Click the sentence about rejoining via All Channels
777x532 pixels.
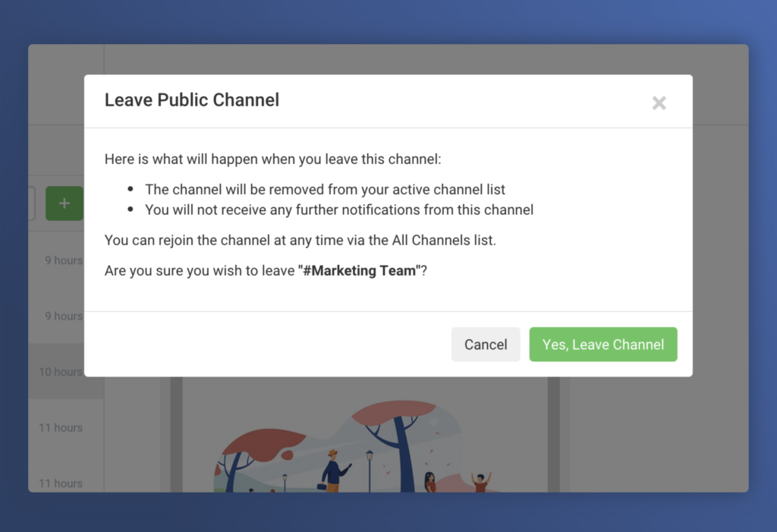(x=300, y=240)
